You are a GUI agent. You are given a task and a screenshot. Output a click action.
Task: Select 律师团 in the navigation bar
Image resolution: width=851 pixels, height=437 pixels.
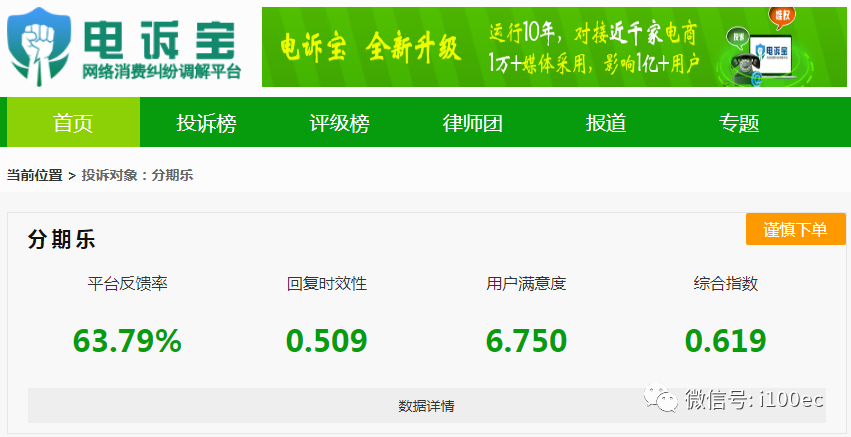tap(473, 123)
